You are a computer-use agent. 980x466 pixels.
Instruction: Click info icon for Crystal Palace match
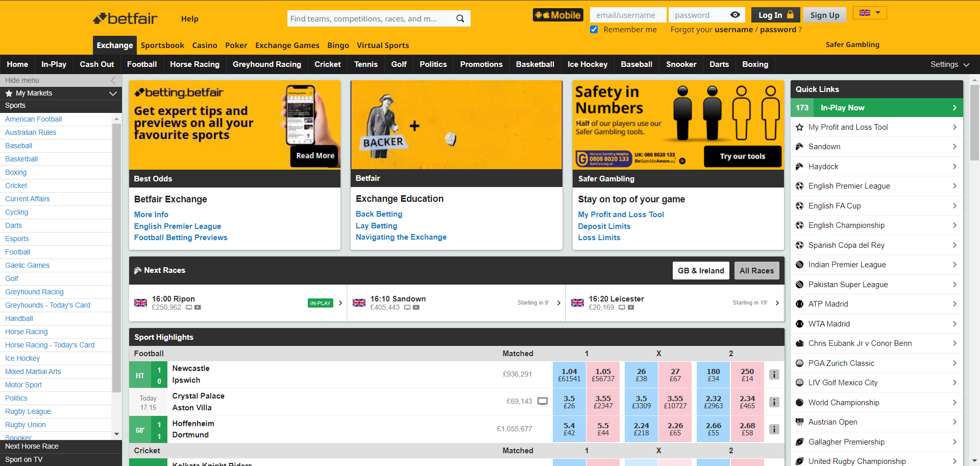774,402
